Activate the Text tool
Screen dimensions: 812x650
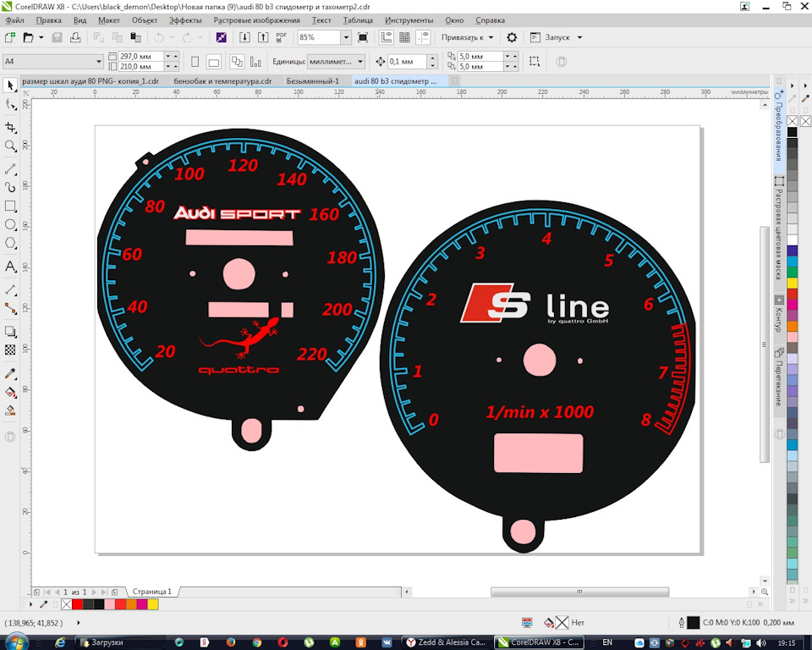click(10, 267)
